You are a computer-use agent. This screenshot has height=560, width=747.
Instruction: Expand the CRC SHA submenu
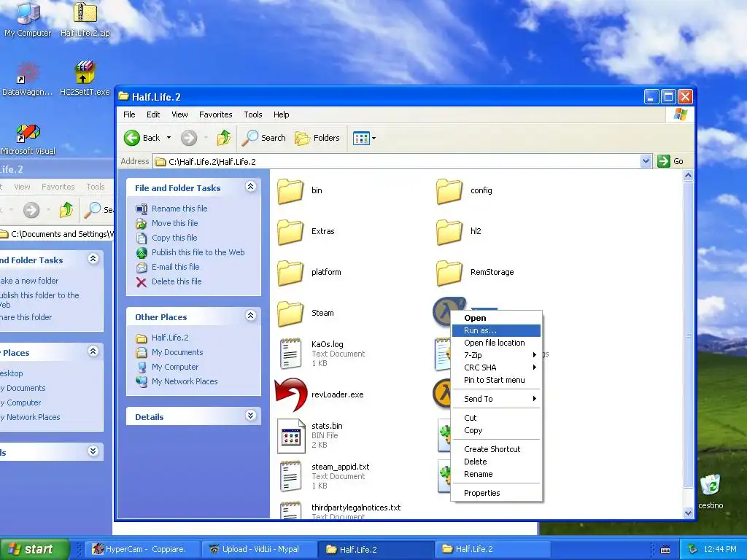point(495,367)
